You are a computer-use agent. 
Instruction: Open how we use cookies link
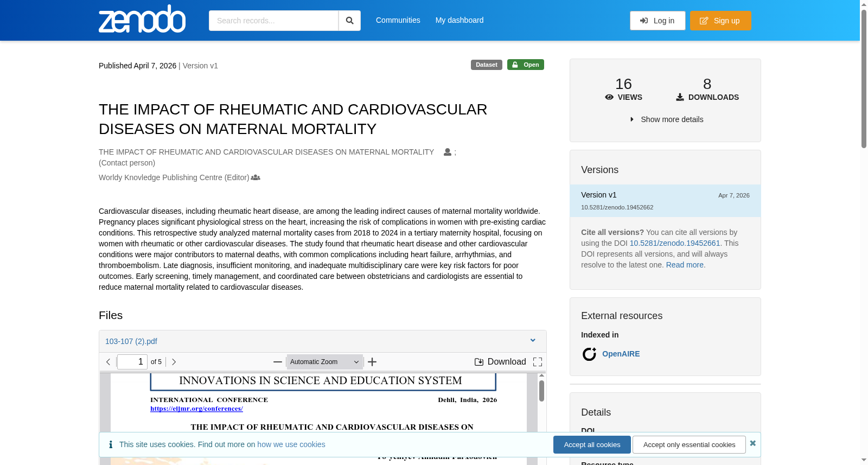pos(291,444)
